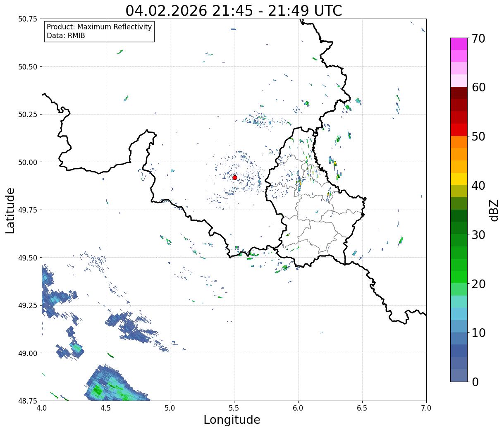
Task: Click the bright green colorbar swatch above 20
Action: 459,277
